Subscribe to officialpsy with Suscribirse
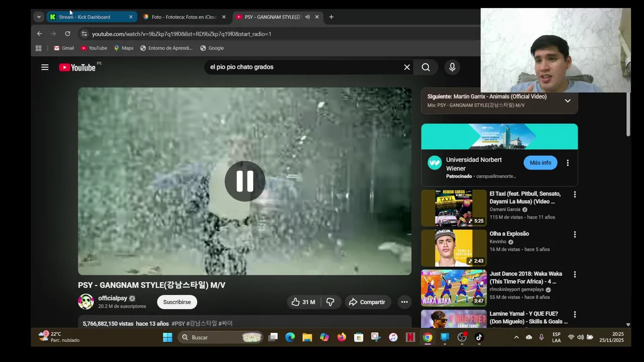644x362 pixels. coord(177,302)
